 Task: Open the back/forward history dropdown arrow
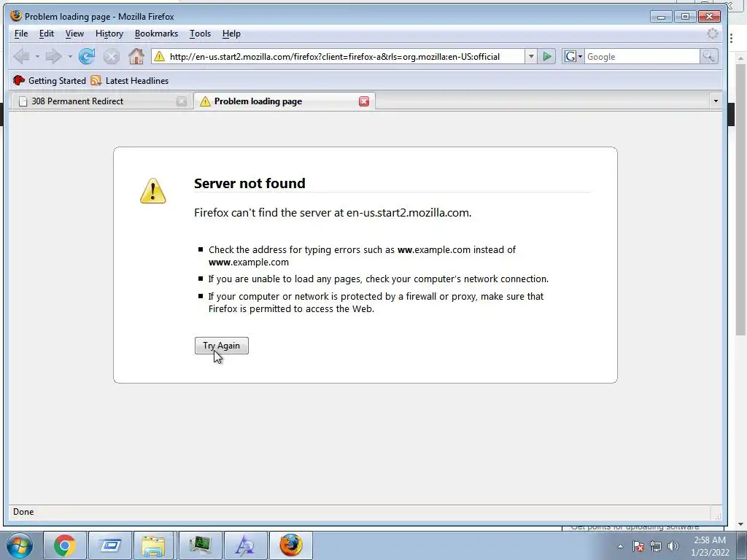(x=70, y=57)
